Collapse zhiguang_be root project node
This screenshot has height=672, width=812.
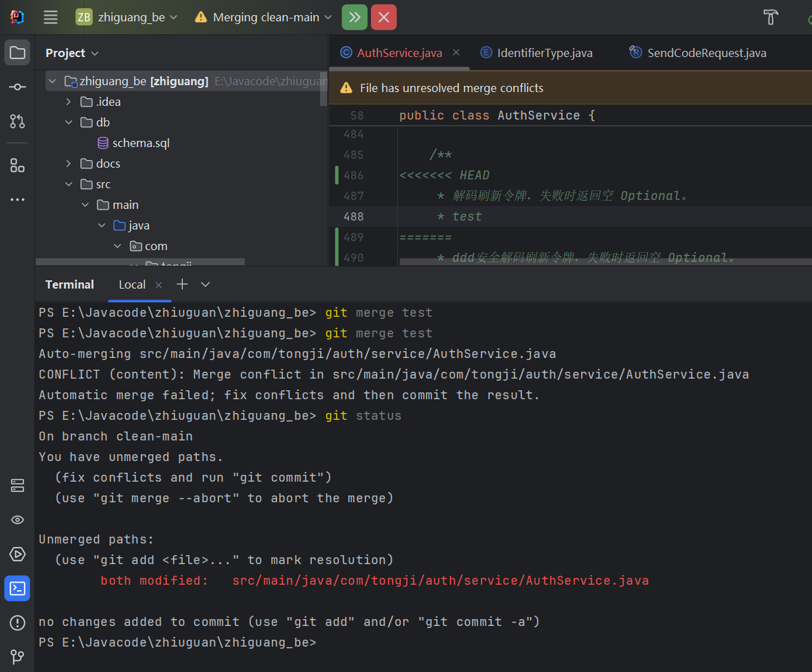[52, 81]
